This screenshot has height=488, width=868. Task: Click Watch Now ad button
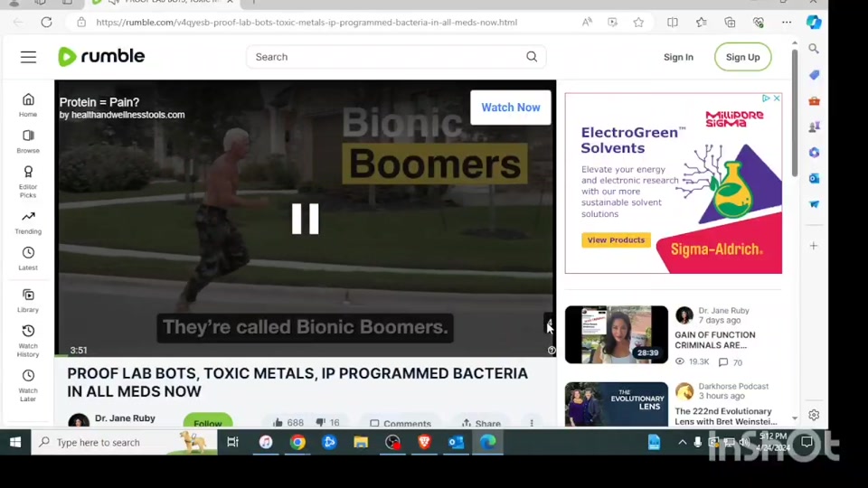[510, 108]
